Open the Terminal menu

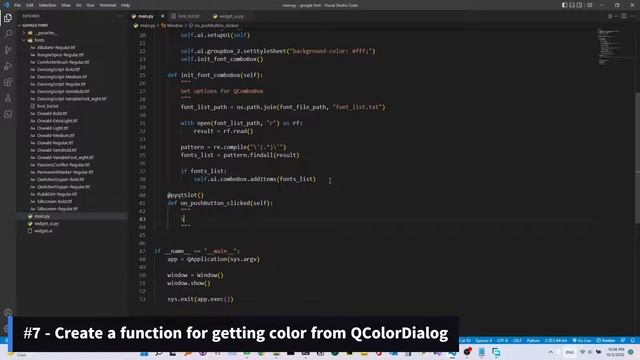pyautogui.click(x=108, y=5)
